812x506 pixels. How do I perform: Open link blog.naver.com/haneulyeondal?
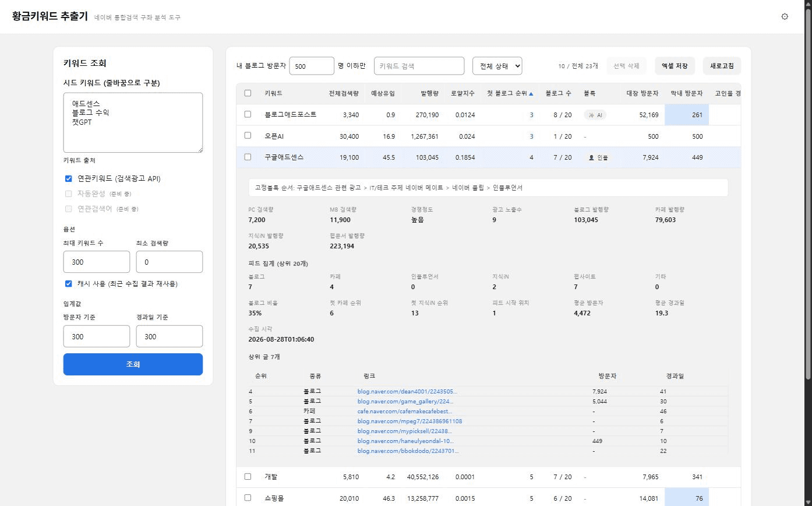click(x=405, y=441)
